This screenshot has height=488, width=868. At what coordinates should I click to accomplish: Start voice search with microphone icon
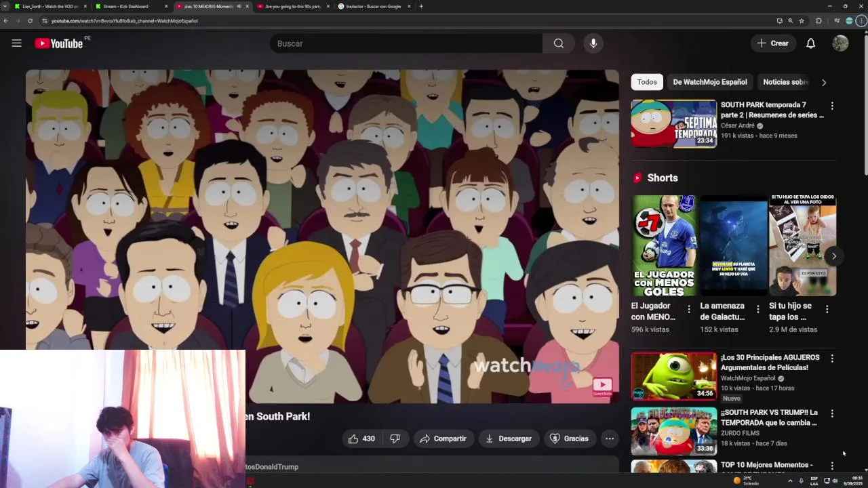[593, 43]
